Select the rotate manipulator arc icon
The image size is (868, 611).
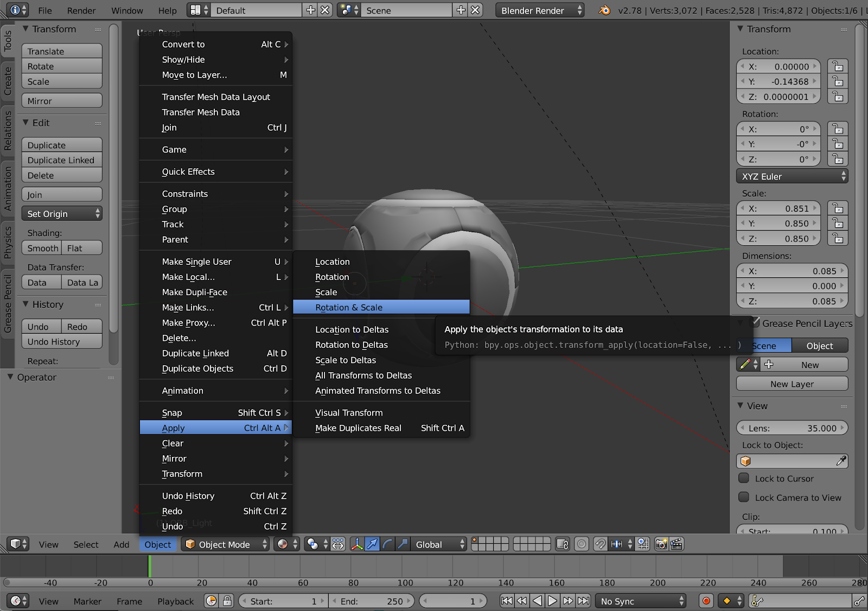387,544
